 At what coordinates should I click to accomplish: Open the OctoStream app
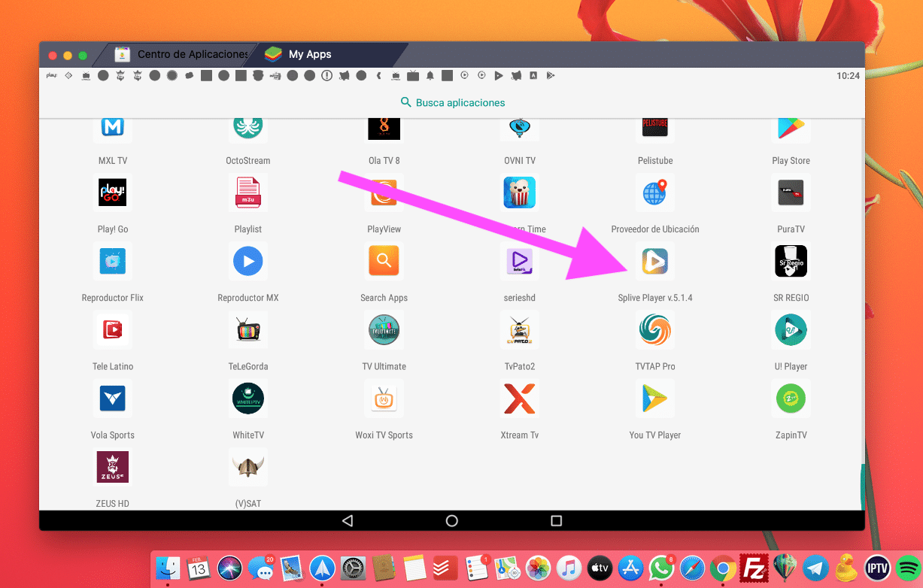(x=248, y=128)
